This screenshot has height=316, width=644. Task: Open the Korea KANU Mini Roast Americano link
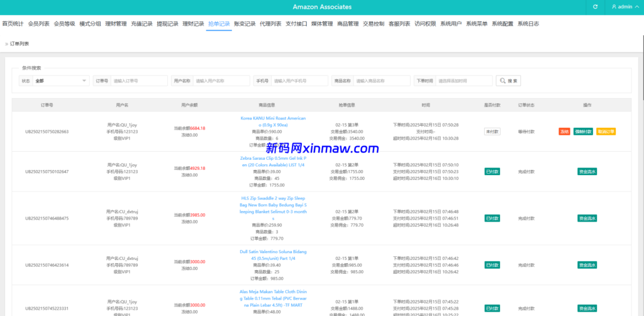click(x=273, y=121)
